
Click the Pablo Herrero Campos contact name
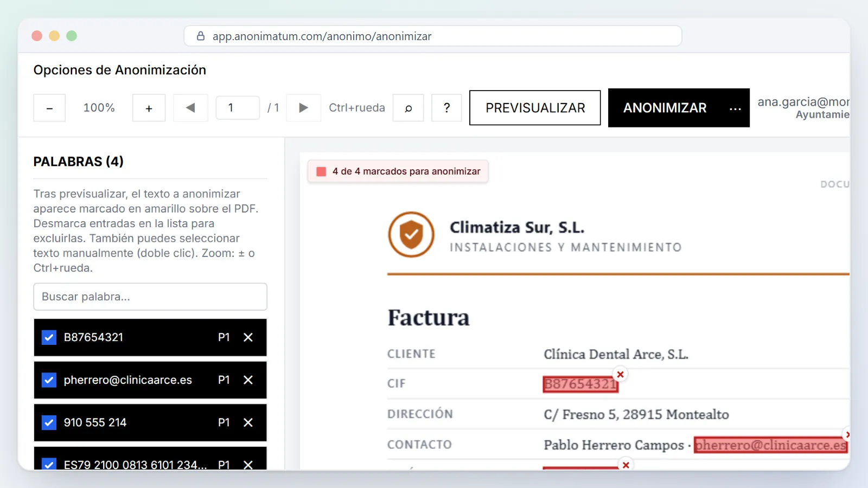pos(614,445)
